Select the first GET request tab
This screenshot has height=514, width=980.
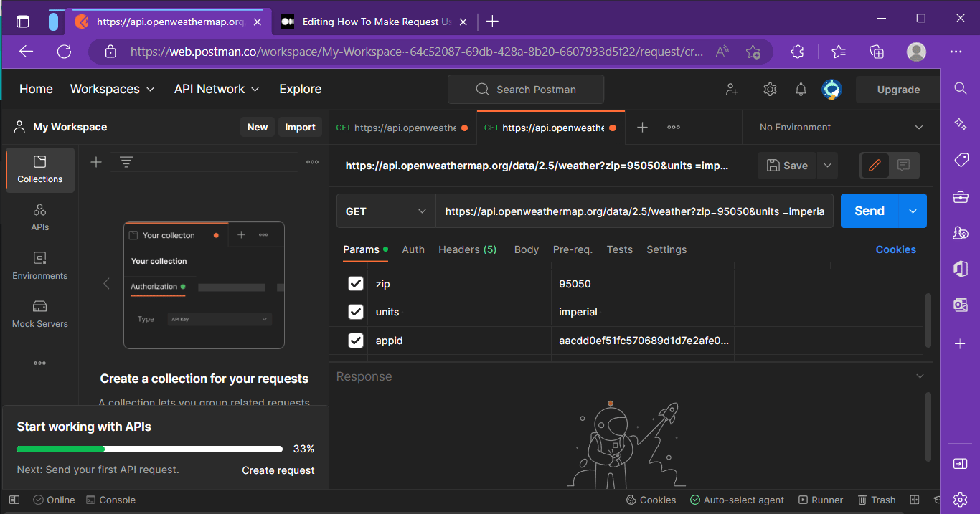(x=402, y=128)
